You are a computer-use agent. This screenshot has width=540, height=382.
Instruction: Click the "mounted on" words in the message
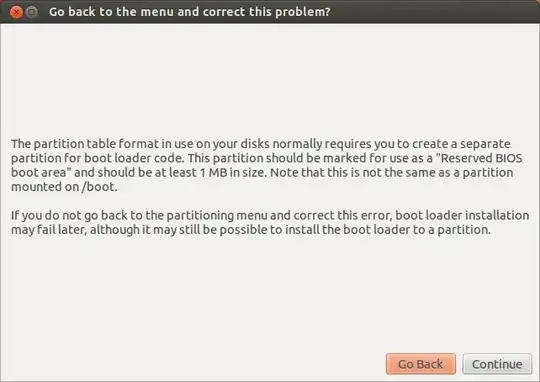coord(45,187)
